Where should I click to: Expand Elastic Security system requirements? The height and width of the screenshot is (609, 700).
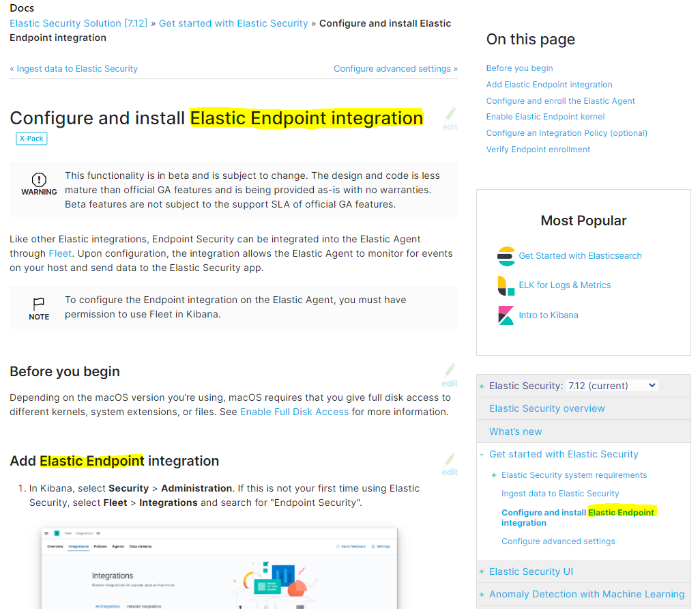[494, 475]
